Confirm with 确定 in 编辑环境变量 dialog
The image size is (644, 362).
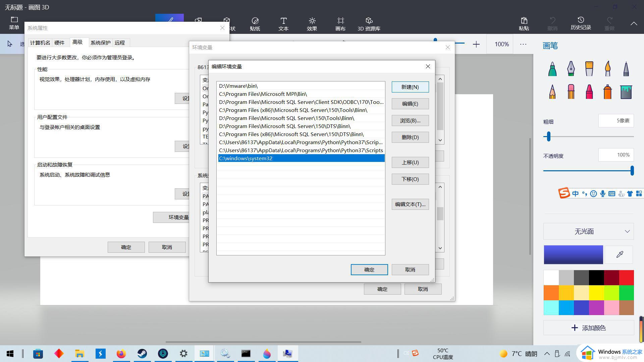click(x=369, y=269)
